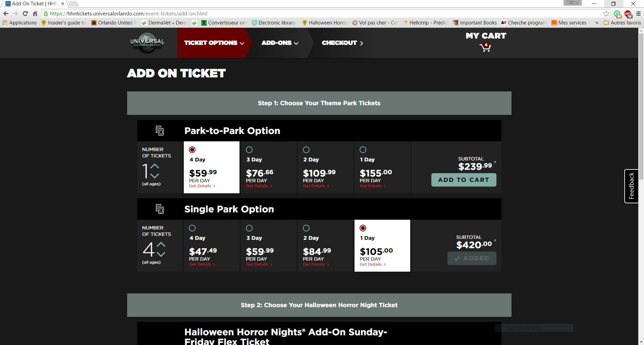Click the Adblock Plus extension icon
This screenshot has height=345, width=644.
pos(628,14)
